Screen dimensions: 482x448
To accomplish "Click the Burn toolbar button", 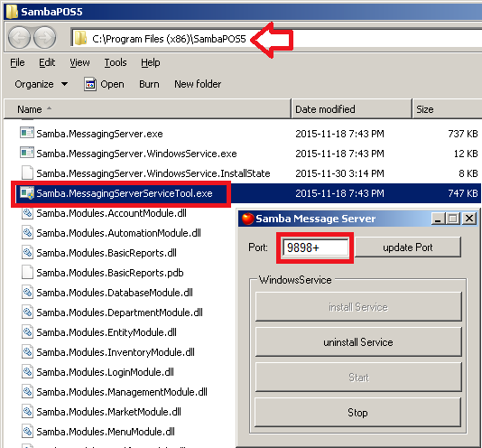I will click(149, 84).
